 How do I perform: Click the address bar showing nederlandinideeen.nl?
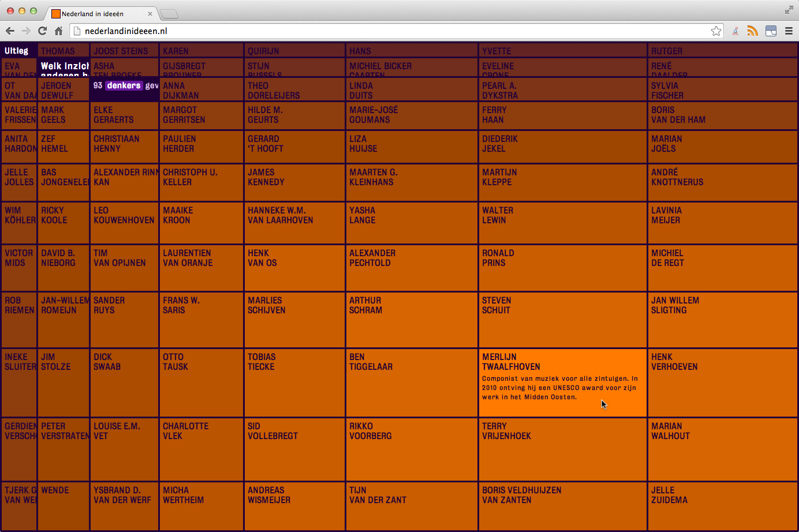pos(393,31)
